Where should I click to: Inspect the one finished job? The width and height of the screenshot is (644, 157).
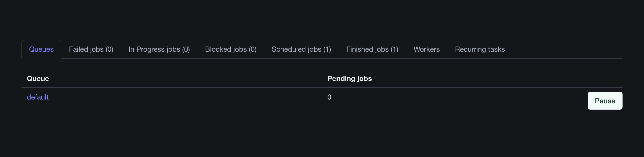[x=372, y=49]
